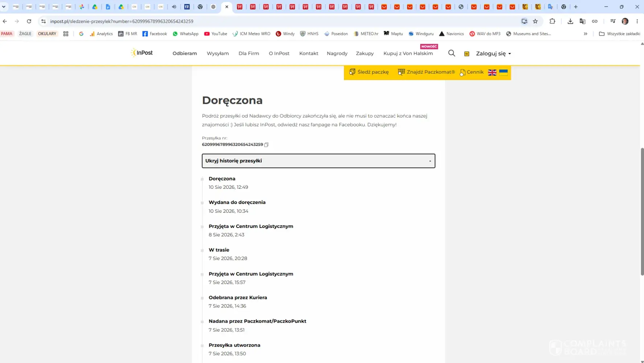Open the Google Translate toolbar icon
644x363 pixels.
pyautogui.click(x=582, y=21)
